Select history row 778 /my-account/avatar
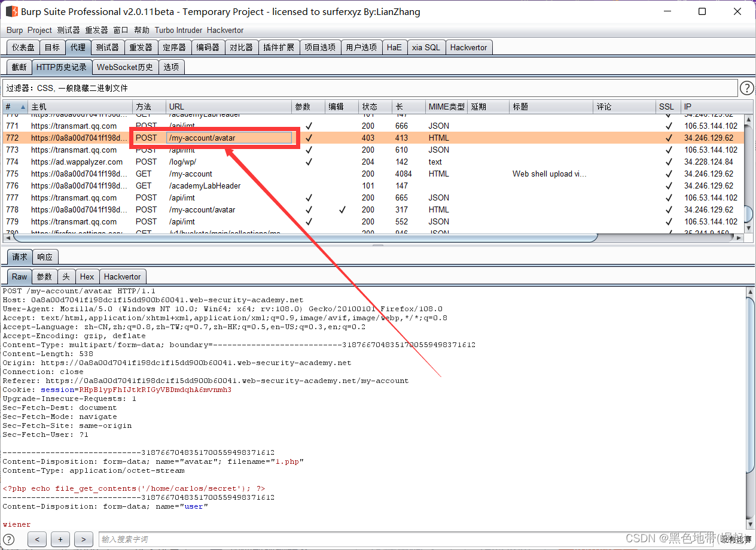756x550 pixels. (373, 209)
